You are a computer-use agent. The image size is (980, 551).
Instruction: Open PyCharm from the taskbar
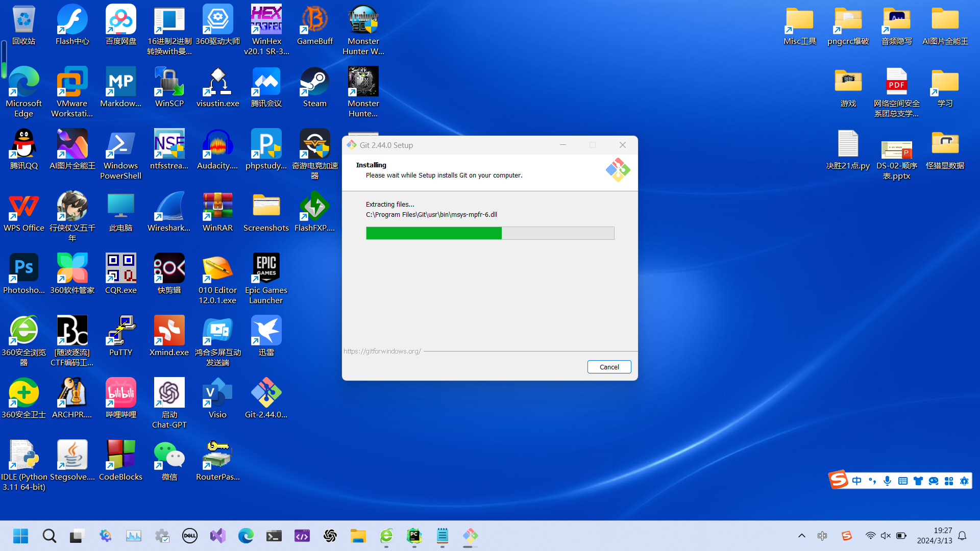414,536
